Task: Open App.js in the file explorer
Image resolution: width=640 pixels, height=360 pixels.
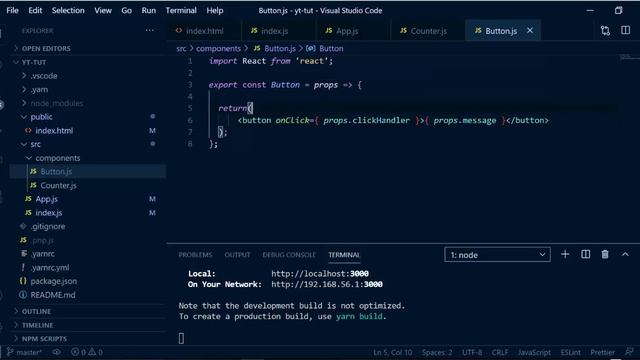Action: click(x=88, y=199)
